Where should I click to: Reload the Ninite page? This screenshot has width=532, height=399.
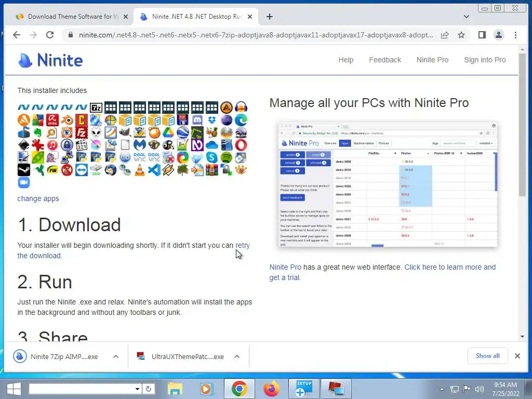50,35
